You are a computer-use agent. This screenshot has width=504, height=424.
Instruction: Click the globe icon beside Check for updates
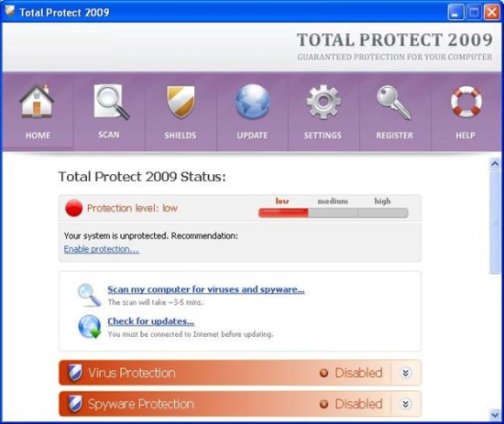pyautogui.click(x=90, y=327)
